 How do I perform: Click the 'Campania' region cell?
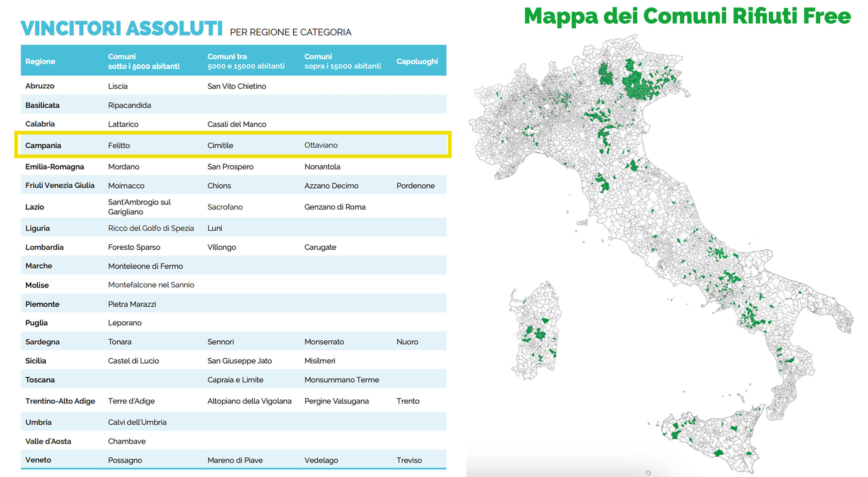43,146
